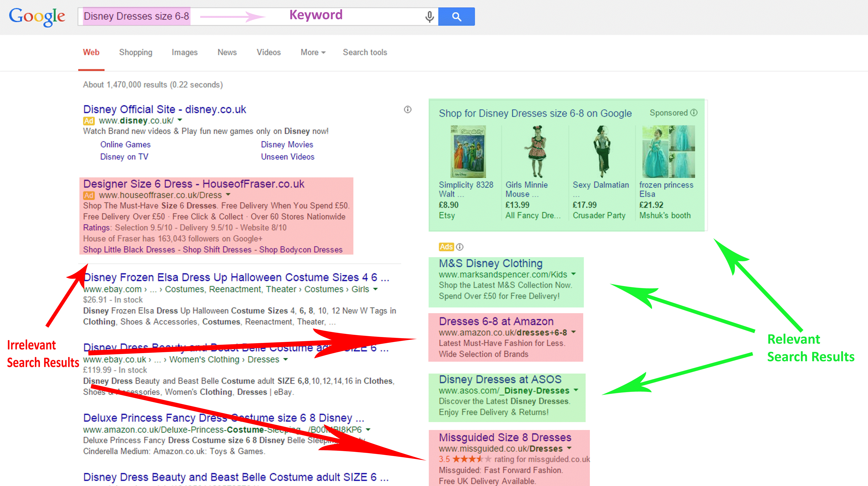Click Etsy seller name under Simplicity product

[447, 216]
